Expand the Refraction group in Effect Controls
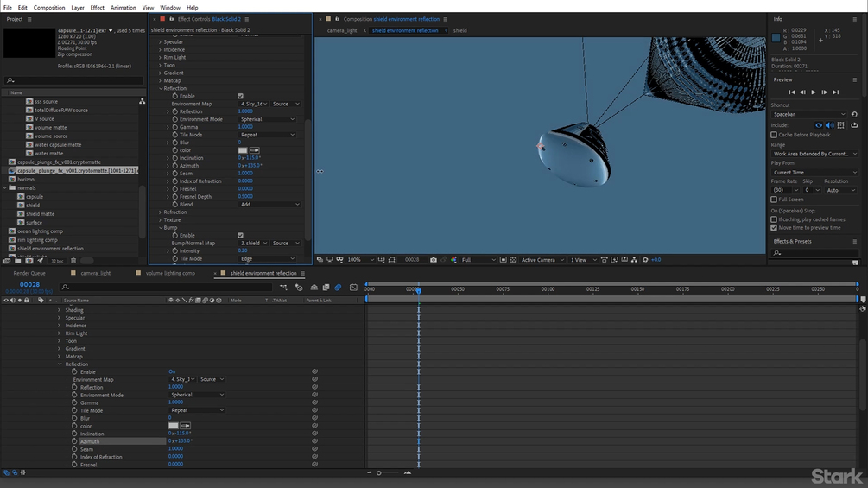This screenshot has height=488, width=868. point(161,212)
